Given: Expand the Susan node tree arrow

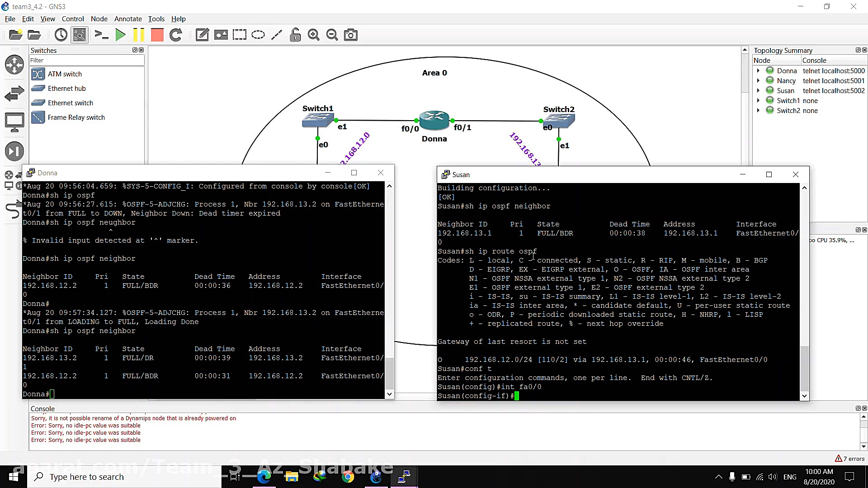Looking at the screenshot, I should (x=758, y=90).
